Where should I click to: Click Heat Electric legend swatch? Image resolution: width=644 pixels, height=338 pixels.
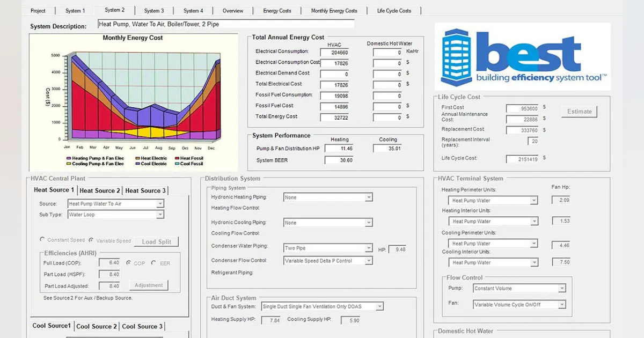[x=137, y=159]
